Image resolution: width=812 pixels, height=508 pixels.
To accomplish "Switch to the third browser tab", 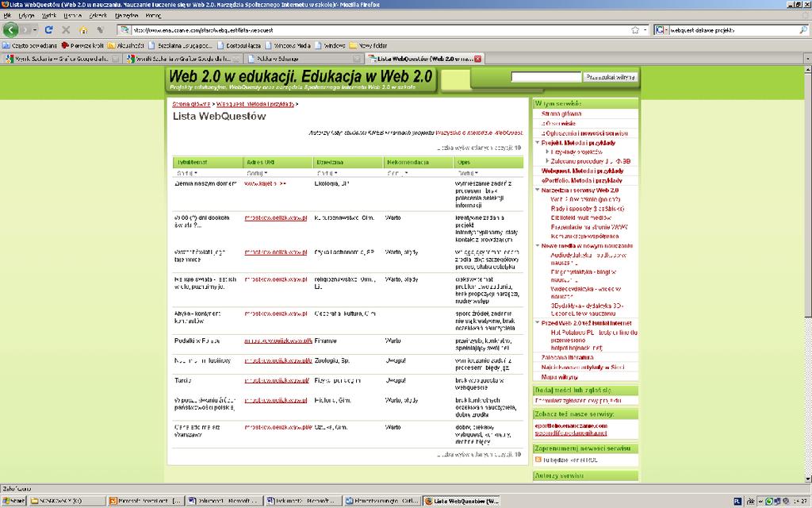I will coord(304,59).
